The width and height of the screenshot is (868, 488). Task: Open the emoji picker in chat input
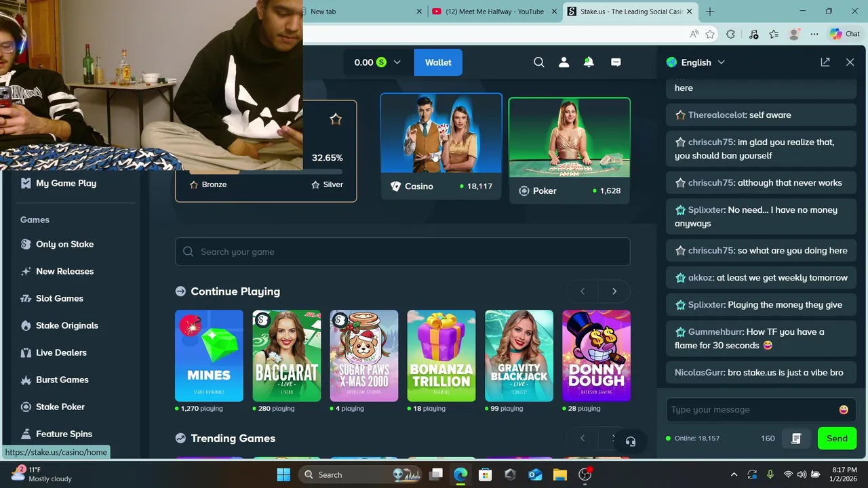(x=844, y=409)
